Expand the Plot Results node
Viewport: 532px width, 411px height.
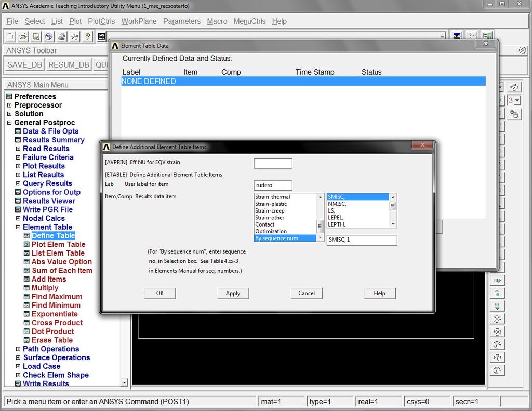(18, 166)
